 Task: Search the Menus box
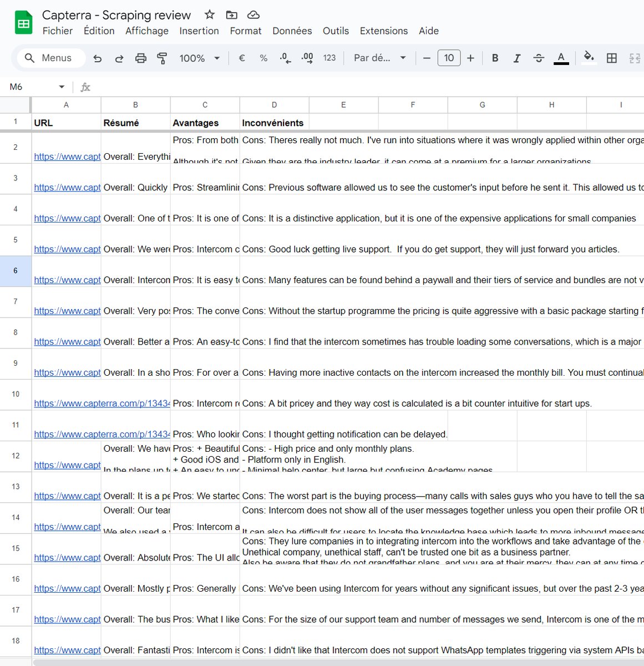(x=51, y=58)
